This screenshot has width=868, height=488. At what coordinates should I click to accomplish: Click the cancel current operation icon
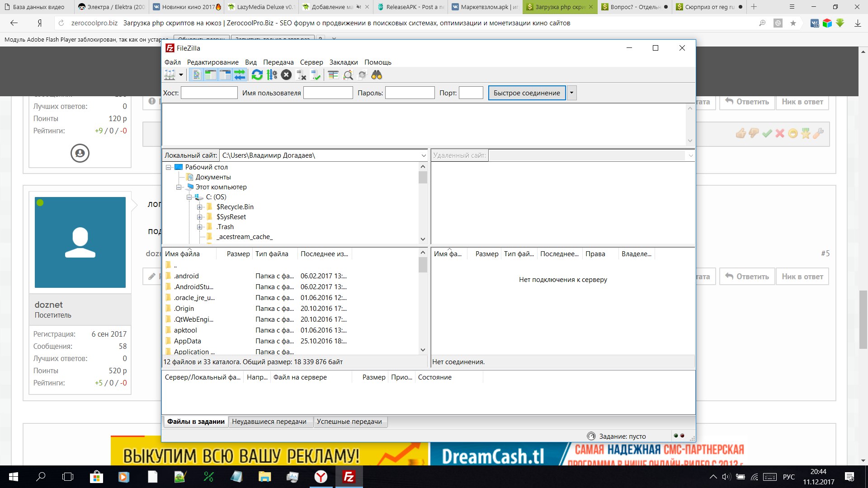286,75
